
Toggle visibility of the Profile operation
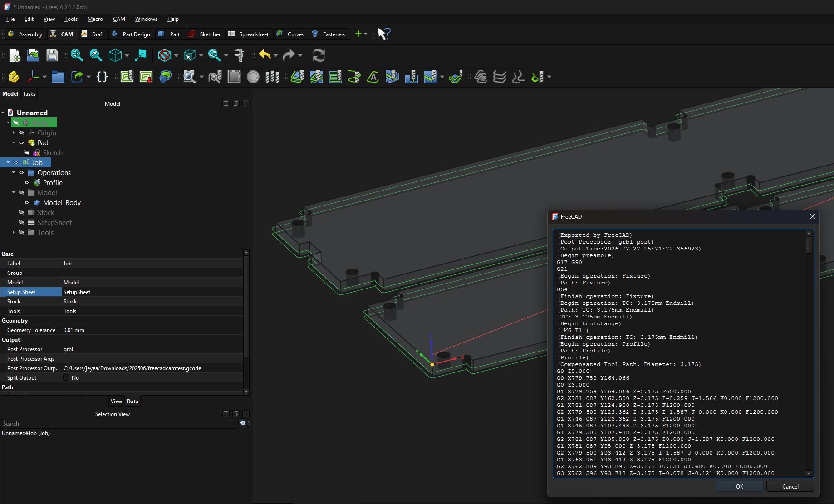click(x=27, y=183)
